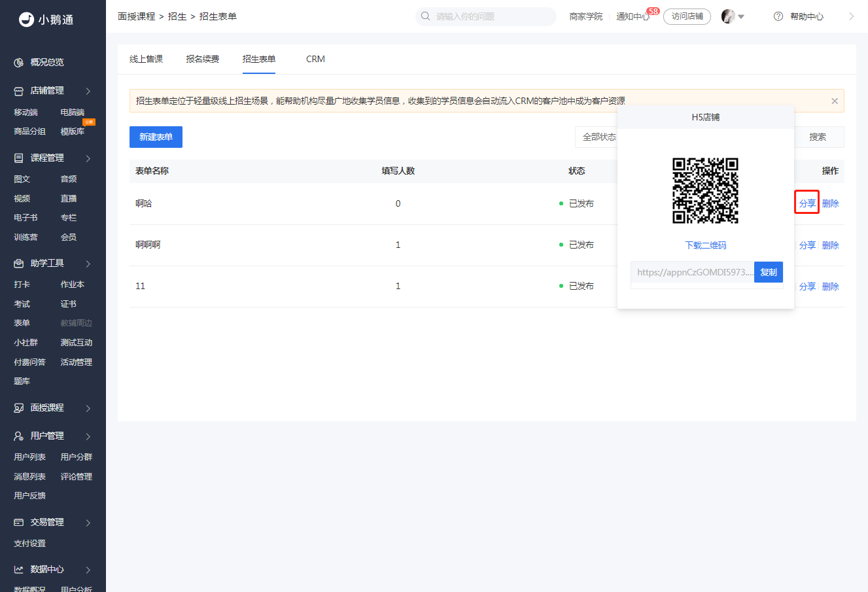Click the 帮助中心 link
Screen dimensions: 868x592
(x=807, y=16)
